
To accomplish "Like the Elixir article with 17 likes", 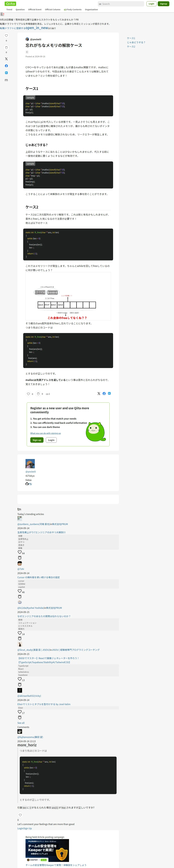I will (x=20, y=712).
